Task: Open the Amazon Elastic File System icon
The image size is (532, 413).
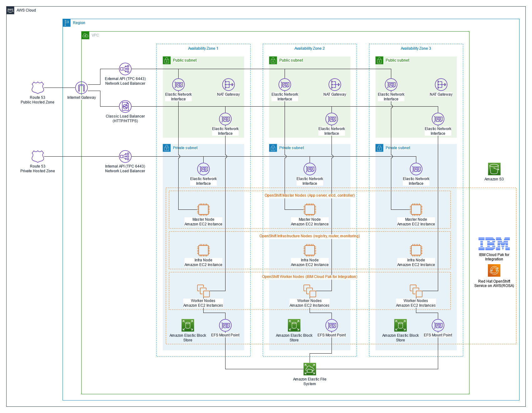Action: coord(309,369)
